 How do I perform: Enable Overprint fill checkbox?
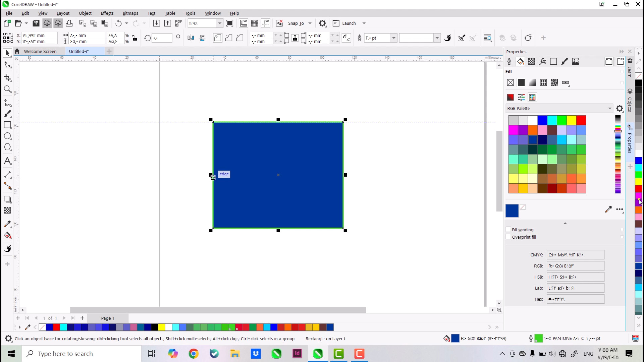coord(508,237)
